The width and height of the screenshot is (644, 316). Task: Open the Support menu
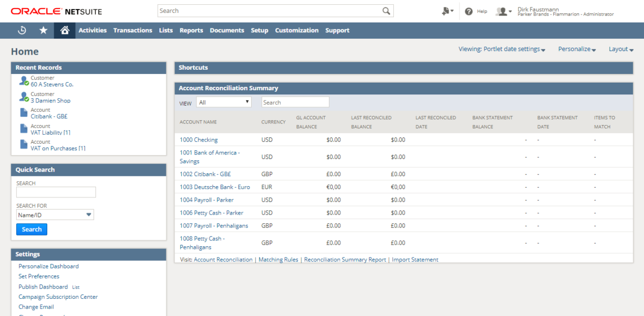338,31
